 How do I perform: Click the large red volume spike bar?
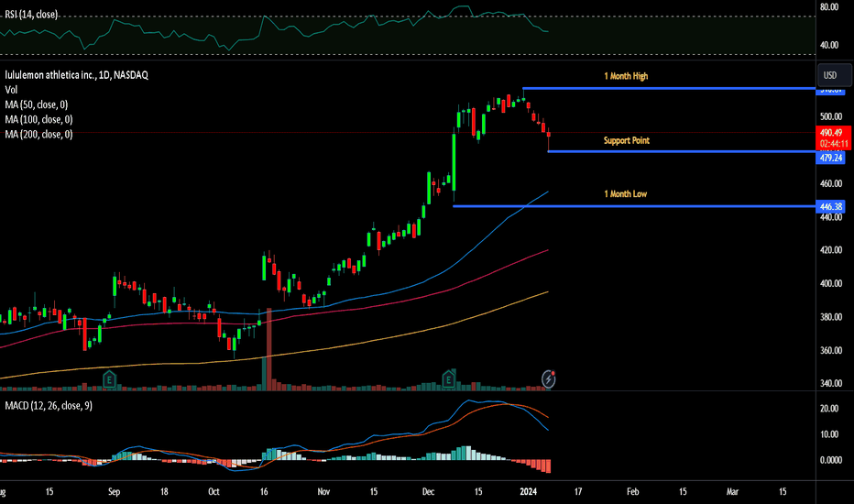pos(268,349)
